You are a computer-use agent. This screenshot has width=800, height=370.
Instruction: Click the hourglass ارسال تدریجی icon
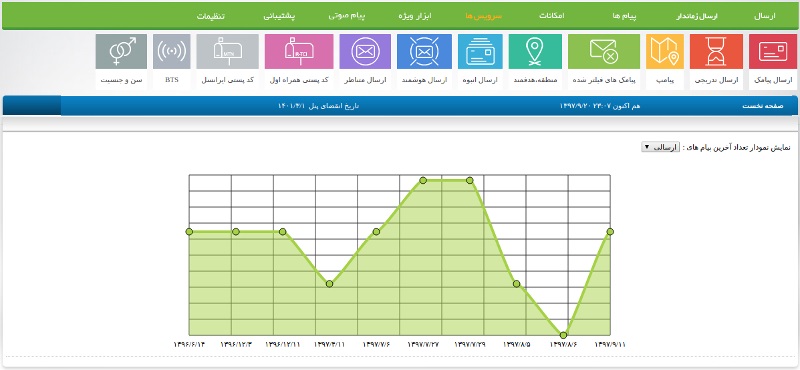[716, 52]
